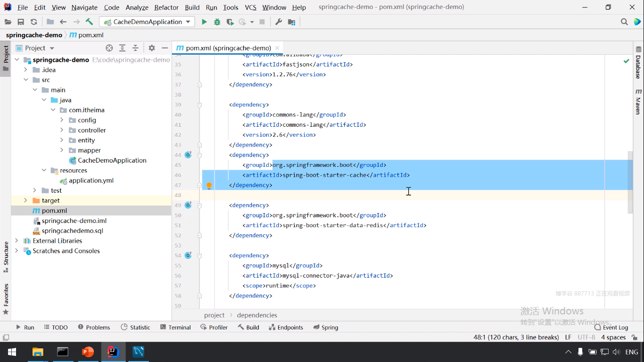This screenshot has width=644, height=362.
Task: Click the Save All toolbar icon
Action: (21, 22)
